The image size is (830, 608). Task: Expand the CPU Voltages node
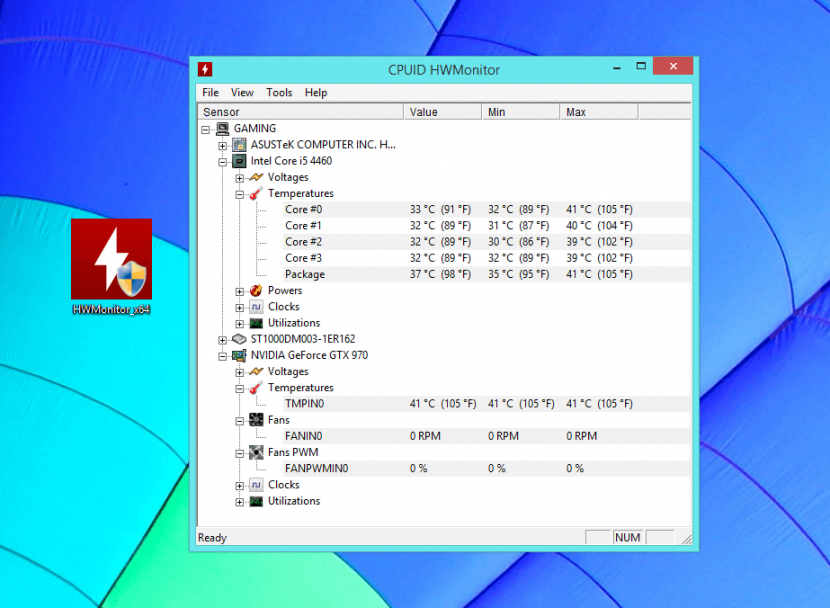click(x=240, y=178)
